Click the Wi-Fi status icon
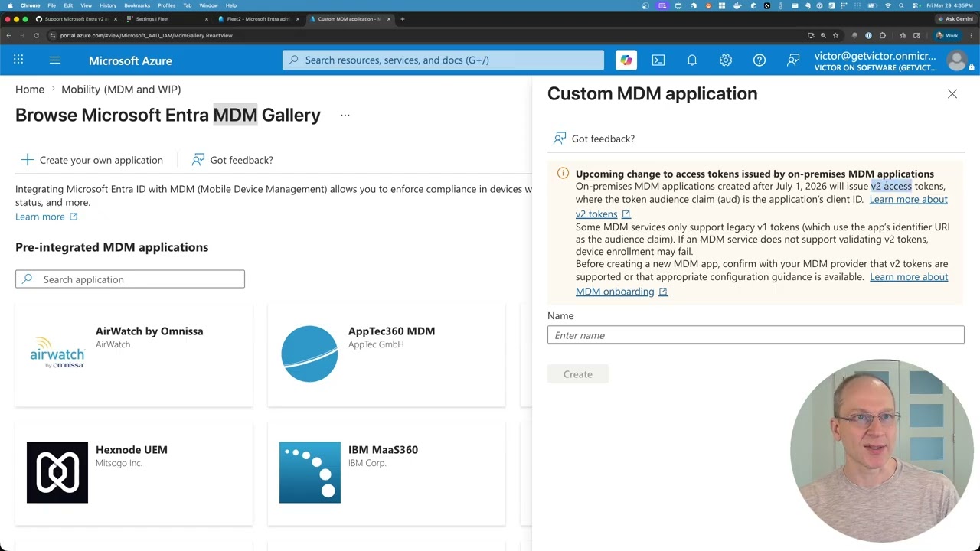The image size is (980, 551). pos(888,5)
